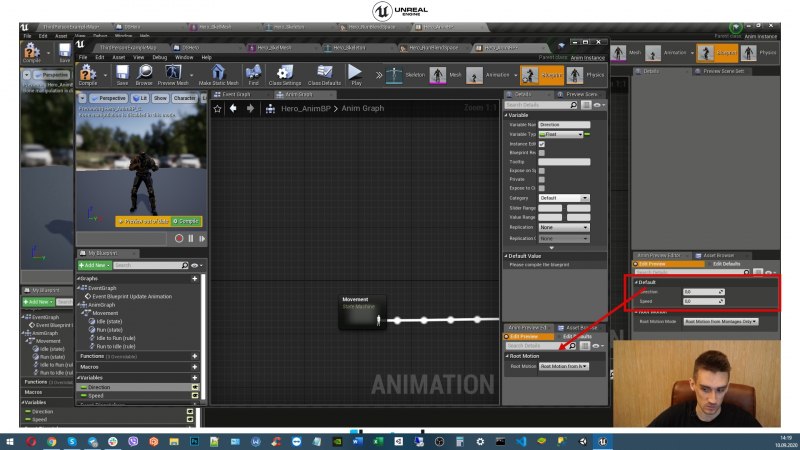Toggle the Private checkbox

542,180
